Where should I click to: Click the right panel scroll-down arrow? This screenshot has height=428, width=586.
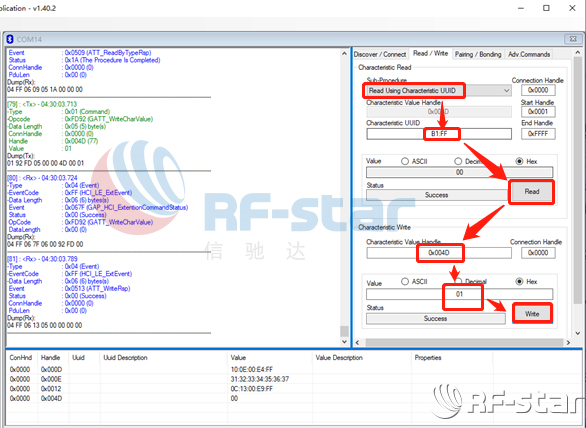click(578, 333)
